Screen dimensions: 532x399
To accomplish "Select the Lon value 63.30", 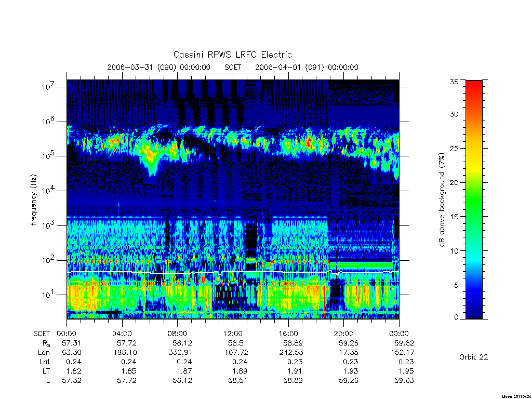I will pos(72,353).
